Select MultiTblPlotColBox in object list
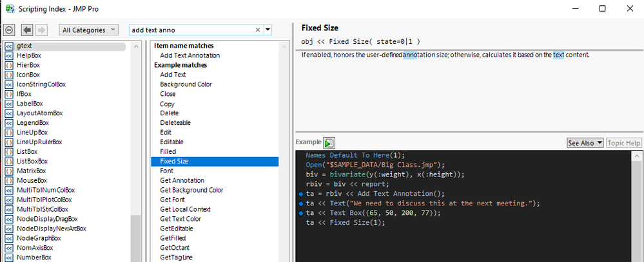The width and height of the screenshot is (644, 262). pyautogui.click(x=44, y=200)
